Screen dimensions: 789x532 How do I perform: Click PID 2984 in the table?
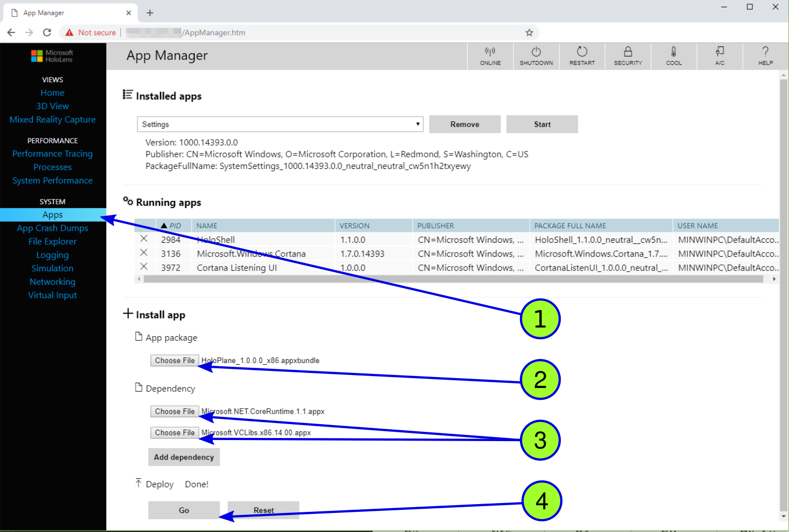(171, 240)
